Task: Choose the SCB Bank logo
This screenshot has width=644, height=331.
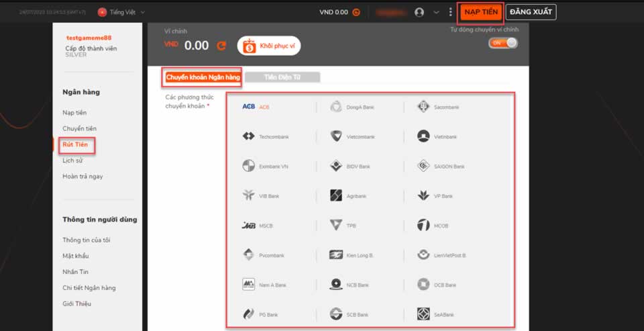Action: click(x=336, y=315)
